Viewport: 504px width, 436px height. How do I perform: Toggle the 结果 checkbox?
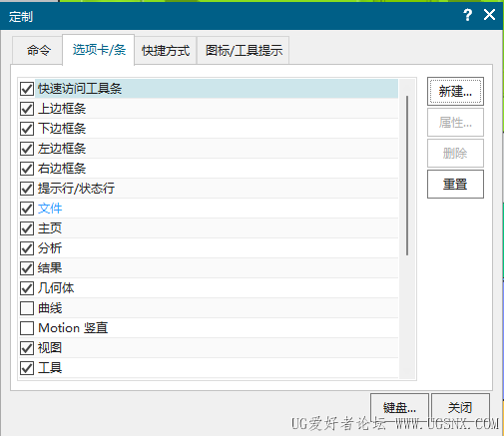point(27,268)
